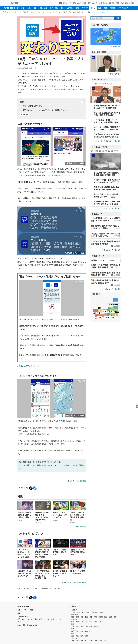The height and width of the screenshot is (644, 138).
Task: Jump to ニュース番組を手元でも in the 目次
Action: click(32, 106)
